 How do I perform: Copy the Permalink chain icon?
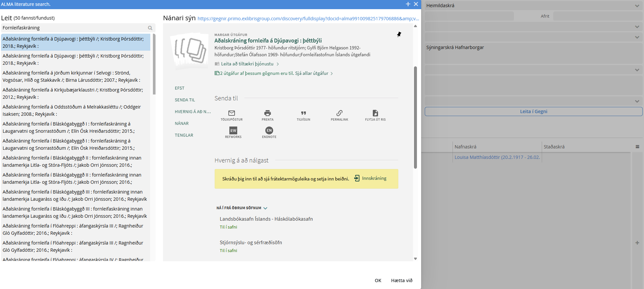pyautogui.click(x=339, y=113)
